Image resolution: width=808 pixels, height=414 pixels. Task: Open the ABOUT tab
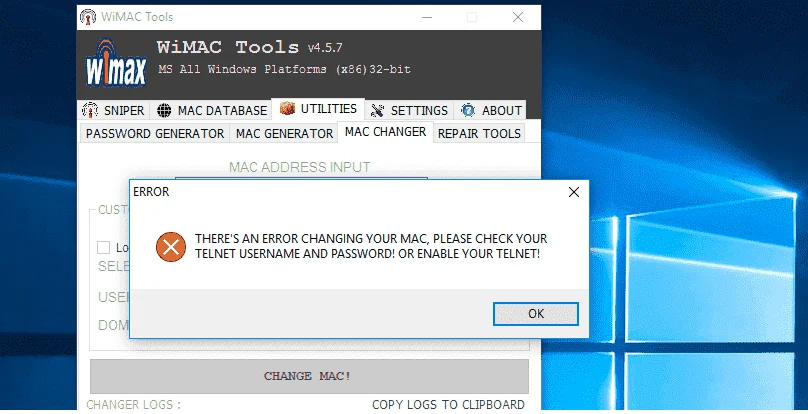[491, 110]
